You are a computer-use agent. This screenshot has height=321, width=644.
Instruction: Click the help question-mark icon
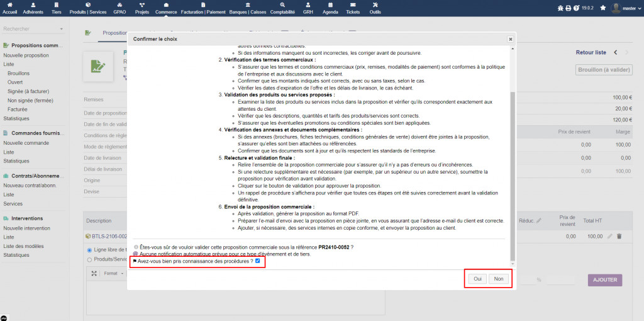point(576,8)
